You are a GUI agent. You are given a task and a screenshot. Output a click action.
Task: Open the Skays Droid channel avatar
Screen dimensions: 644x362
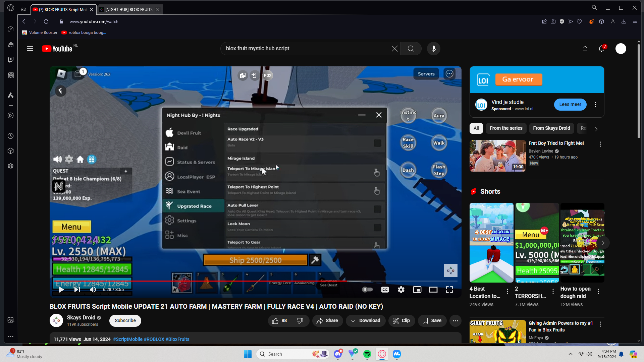point(56,320)
